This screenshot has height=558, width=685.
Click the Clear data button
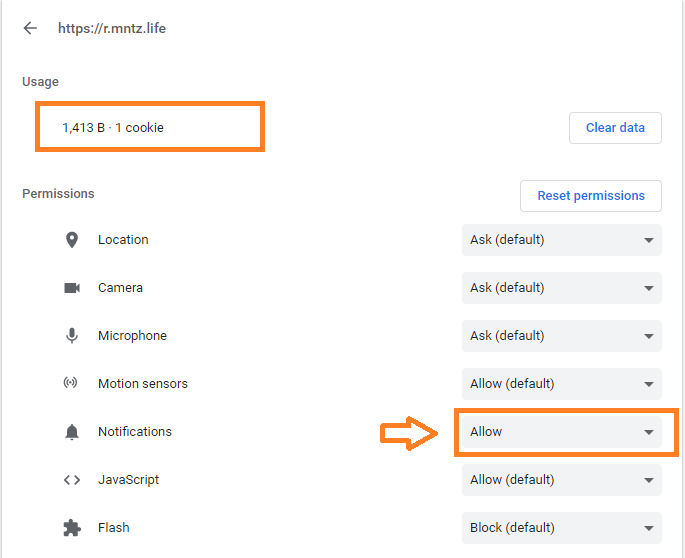tap(615, 128)
